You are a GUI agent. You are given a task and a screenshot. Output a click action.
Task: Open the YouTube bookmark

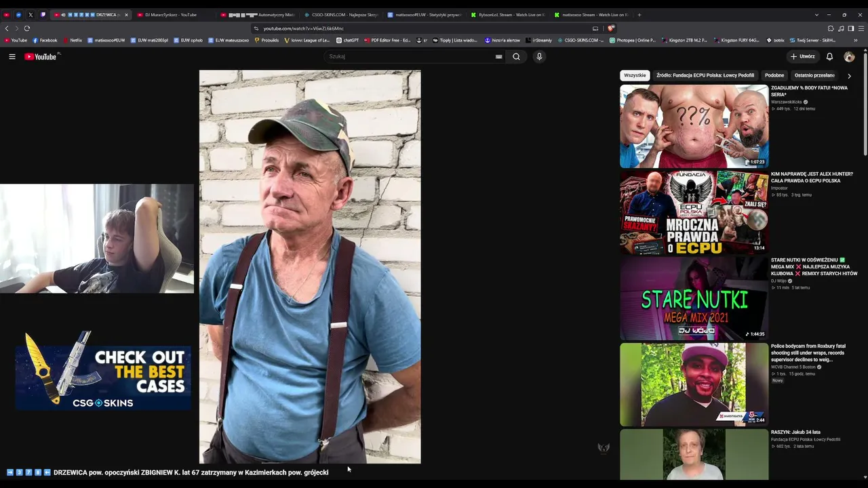coord(16,41)
